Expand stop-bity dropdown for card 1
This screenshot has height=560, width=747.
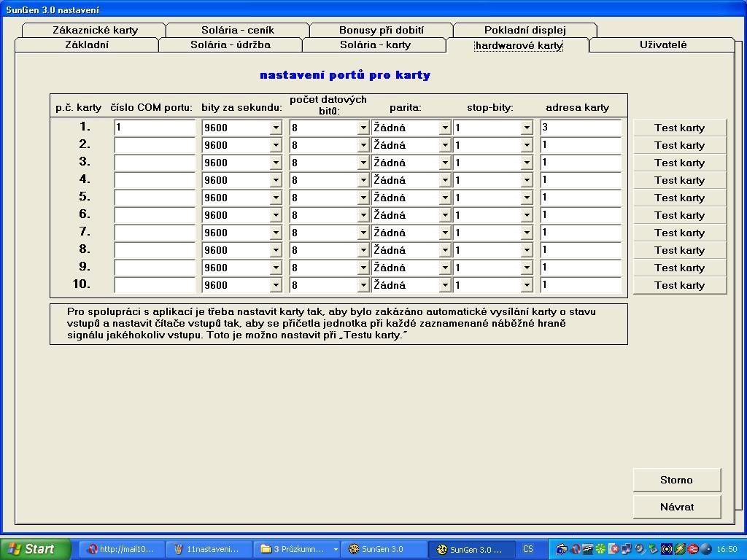coord(527,128)
